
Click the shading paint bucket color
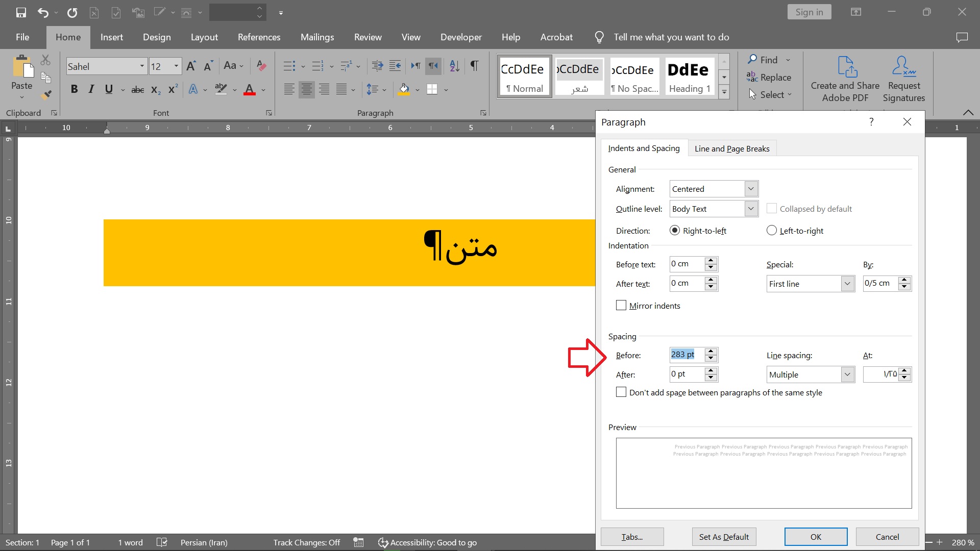click(404, 90)
